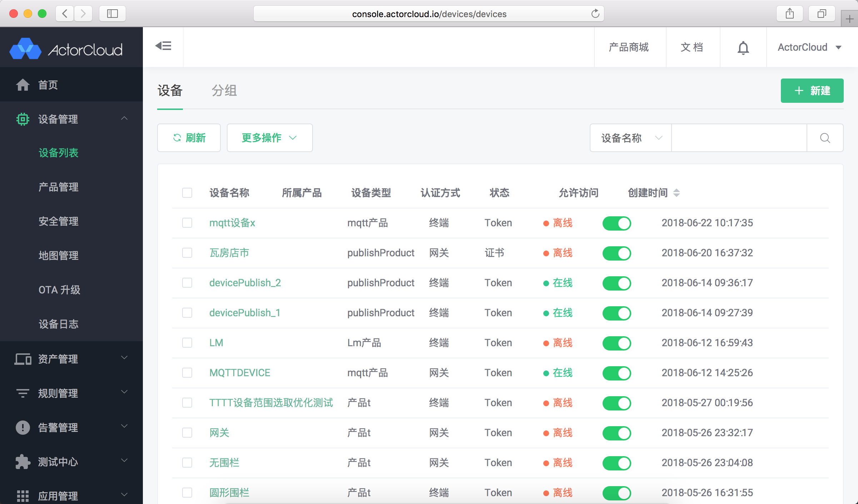Show all tabs overview button
Viewport: 858px width, 504px height.
(x=822, y=14)
